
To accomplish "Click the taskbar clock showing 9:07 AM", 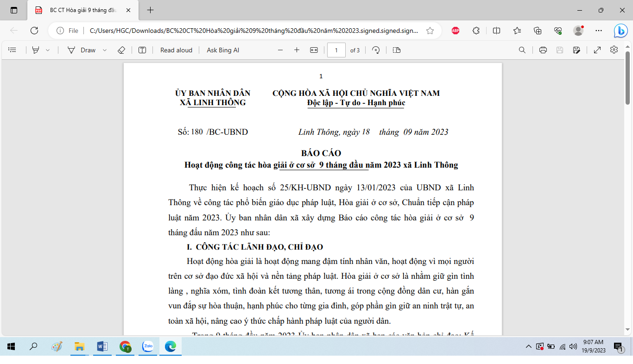I will (594, 346).
